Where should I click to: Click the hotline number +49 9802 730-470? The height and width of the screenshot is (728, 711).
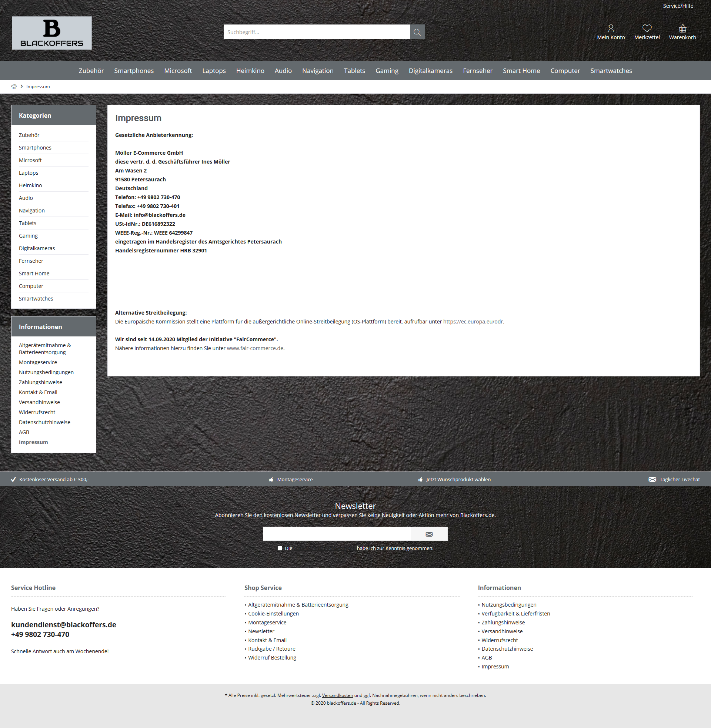tap(40, 634)
